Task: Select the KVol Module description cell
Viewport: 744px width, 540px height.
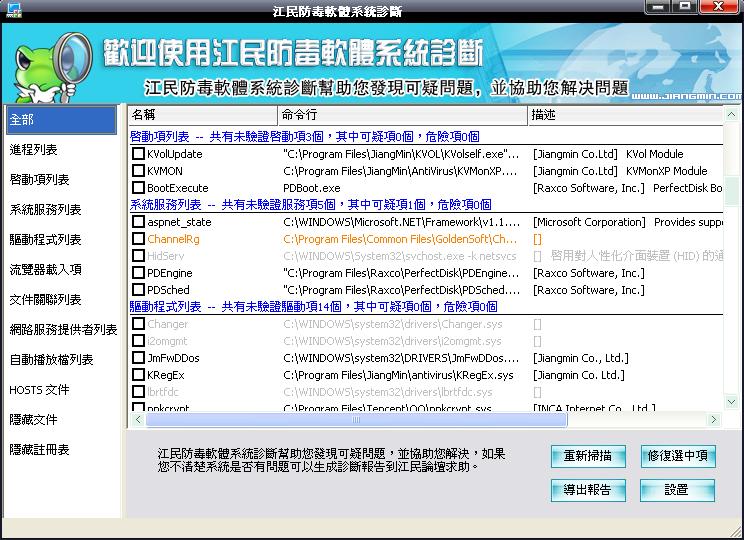Action: click(608, 154)
